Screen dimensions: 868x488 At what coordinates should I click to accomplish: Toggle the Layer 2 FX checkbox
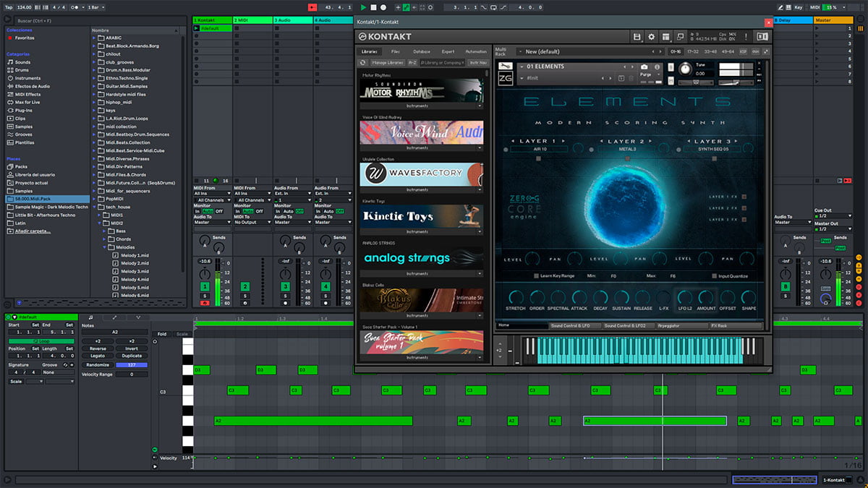point(744,208)
